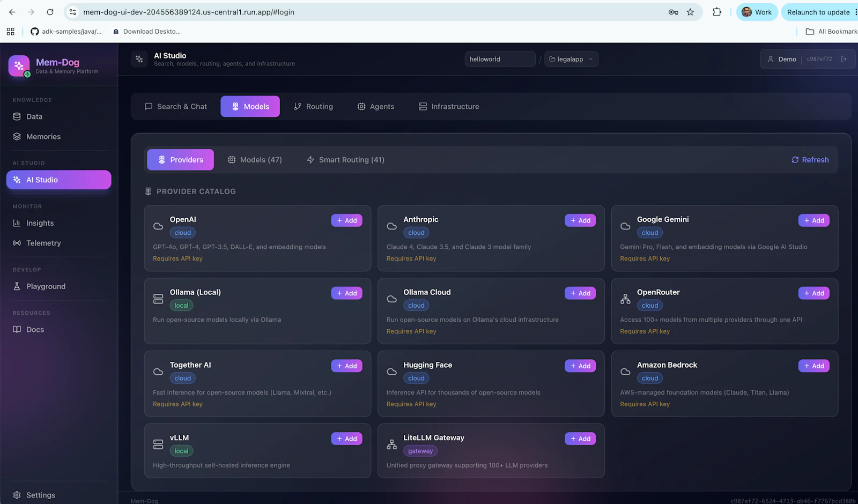This screenshot has width=858, height=504.
Task: Switch to the Routing tab
Action: [x=314, y=106]
